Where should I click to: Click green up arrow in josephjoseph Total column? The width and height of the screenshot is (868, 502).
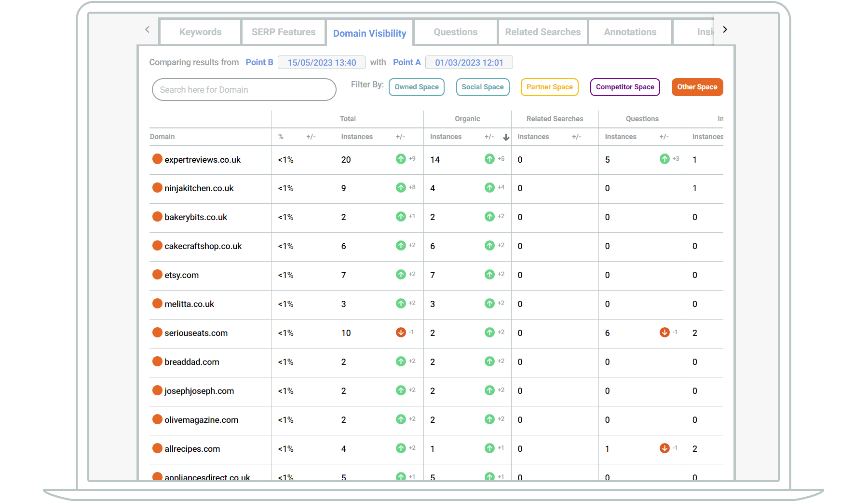pos(401,390)
